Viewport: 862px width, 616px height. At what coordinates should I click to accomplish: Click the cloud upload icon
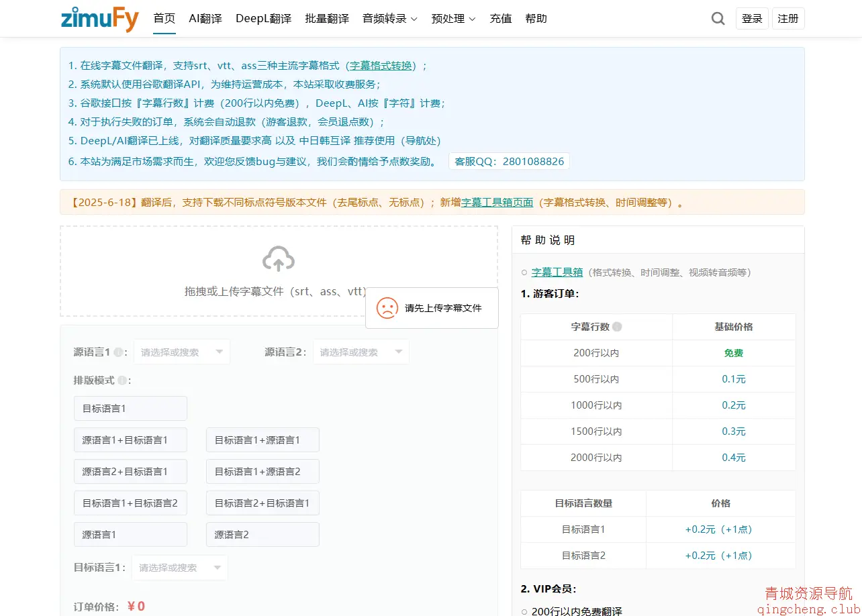coord(279,259)
